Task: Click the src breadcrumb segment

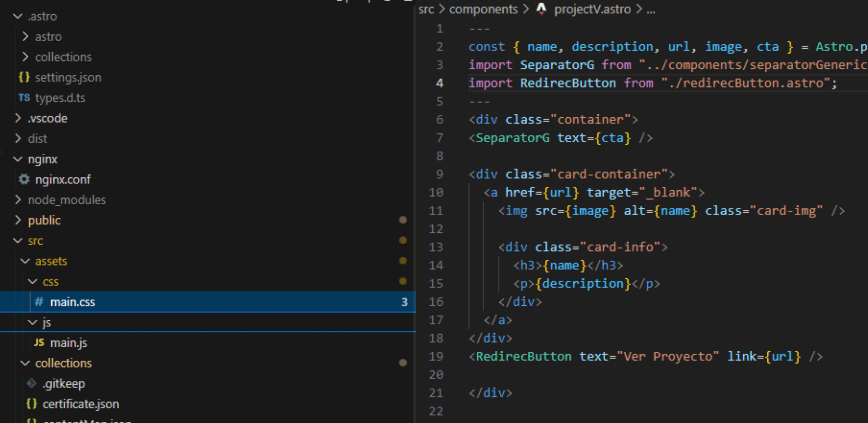Action: (426, 10)
